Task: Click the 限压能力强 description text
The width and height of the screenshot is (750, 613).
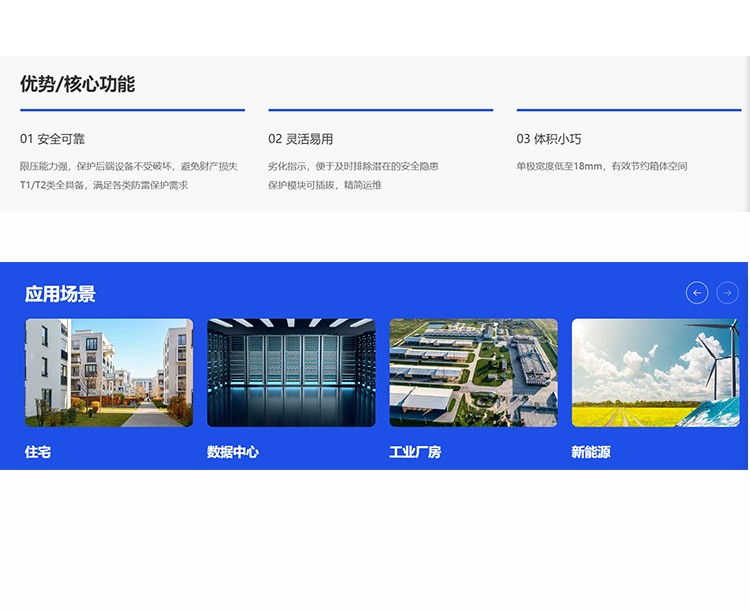Action: click(129, 166)
